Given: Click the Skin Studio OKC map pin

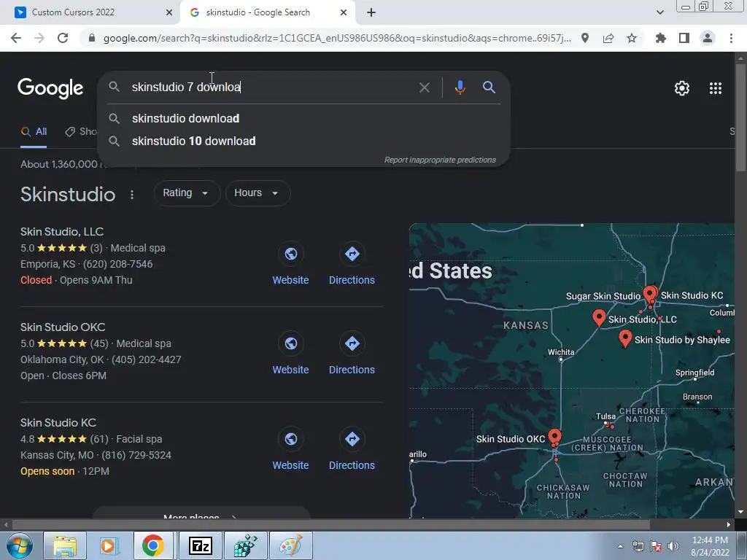Looking at the screenshot, I should 554,437.
